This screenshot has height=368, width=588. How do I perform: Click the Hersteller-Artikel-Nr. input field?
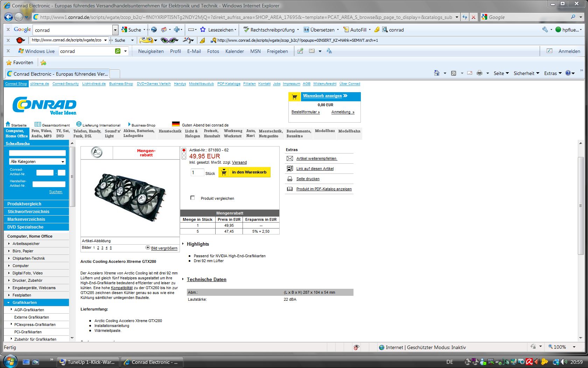(x=49, y=184)
